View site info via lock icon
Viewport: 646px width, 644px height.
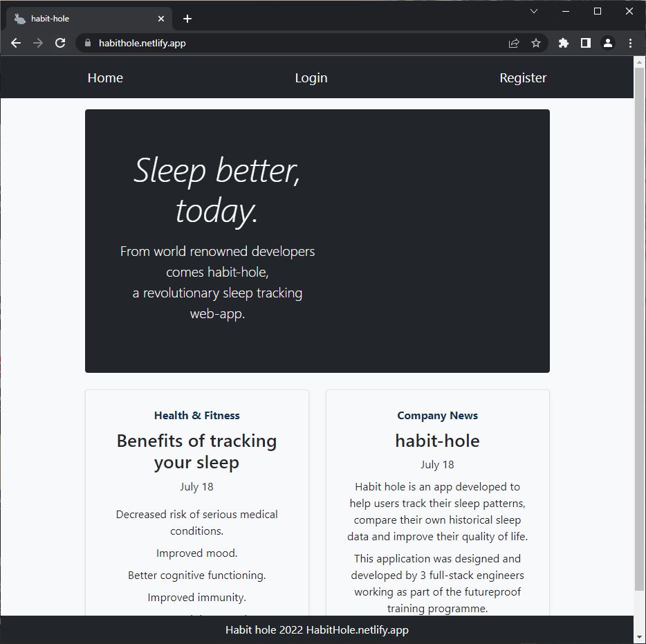(87, 43)
